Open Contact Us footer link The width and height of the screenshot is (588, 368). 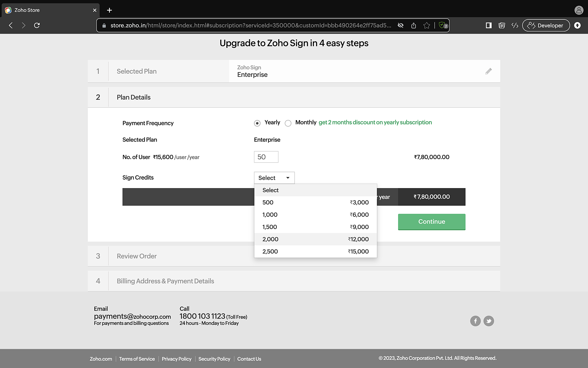(x=249, y=359)
